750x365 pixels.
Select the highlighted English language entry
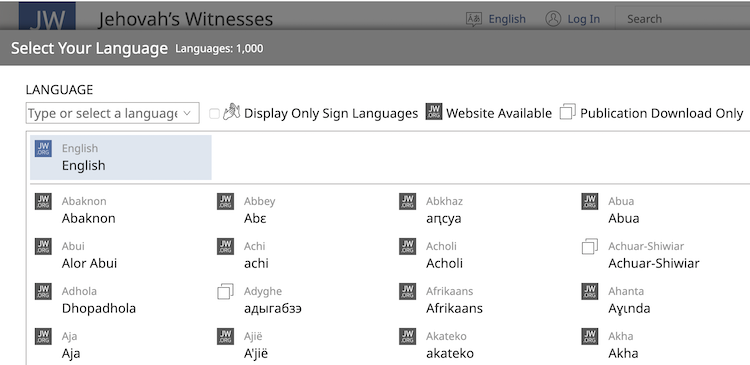121,157
